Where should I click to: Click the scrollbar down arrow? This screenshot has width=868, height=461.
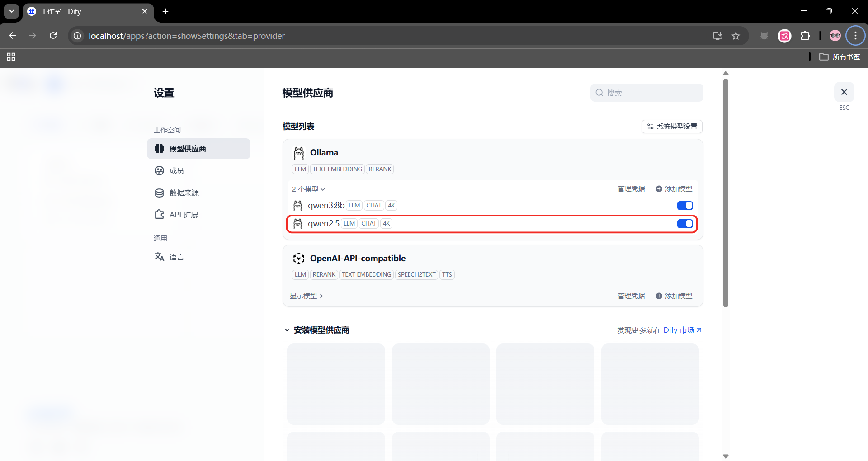point(726,456)
